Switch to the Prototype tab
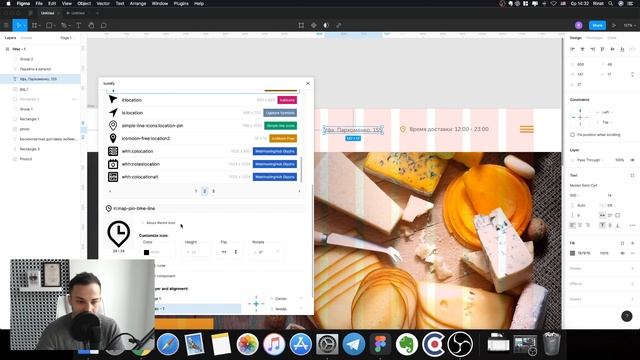Image resolution: width=640 pixels, height=360 pixels. (594, 38)
